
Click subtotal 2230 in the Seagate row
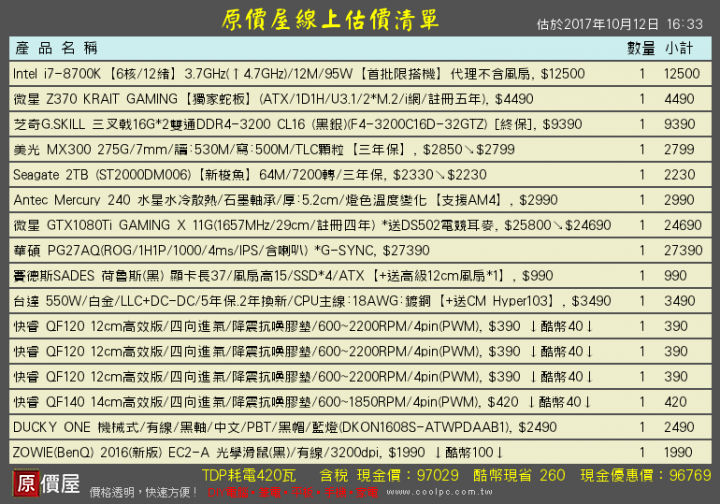(x=679, y=174)
